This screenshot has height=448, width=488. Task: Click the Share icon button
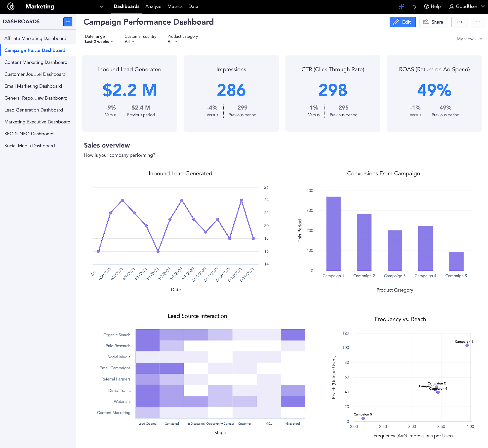[x=433, y=22]
